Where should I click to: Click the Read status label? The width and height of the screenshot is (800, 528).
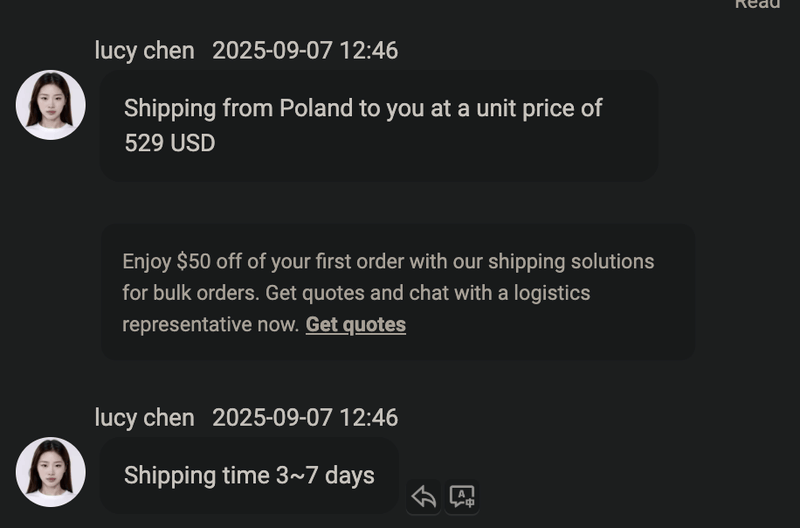pyautogui.click(x=757, y=4)
